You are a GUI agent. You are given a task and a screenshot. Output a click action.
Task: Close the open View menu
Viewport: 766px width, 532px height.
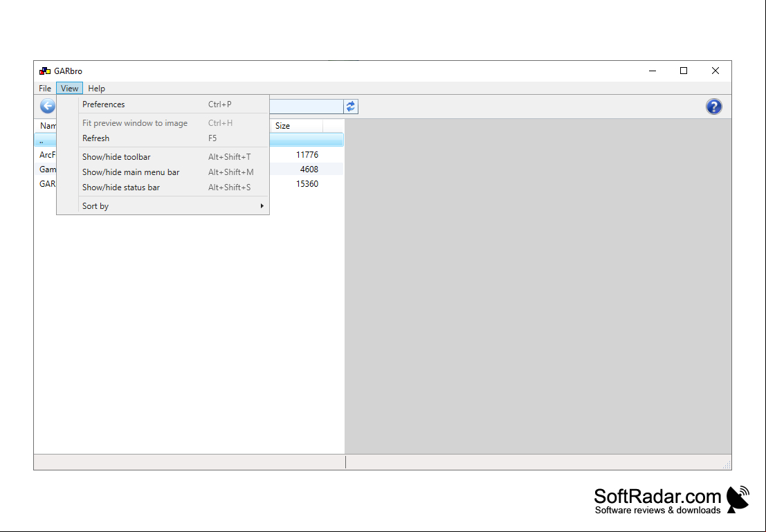(x=69, y=89)
